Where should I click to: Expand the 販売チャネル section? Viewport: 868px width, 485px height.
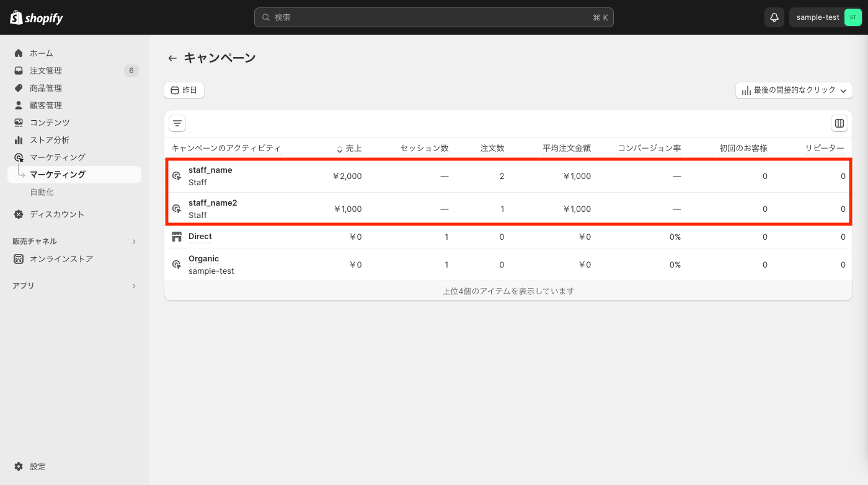pos(134,242)
